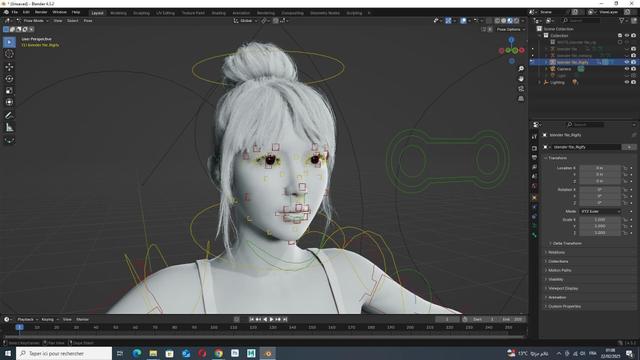Activate the Measure ruler tool
Screen dimensions: 640x360
click(9, 128)
